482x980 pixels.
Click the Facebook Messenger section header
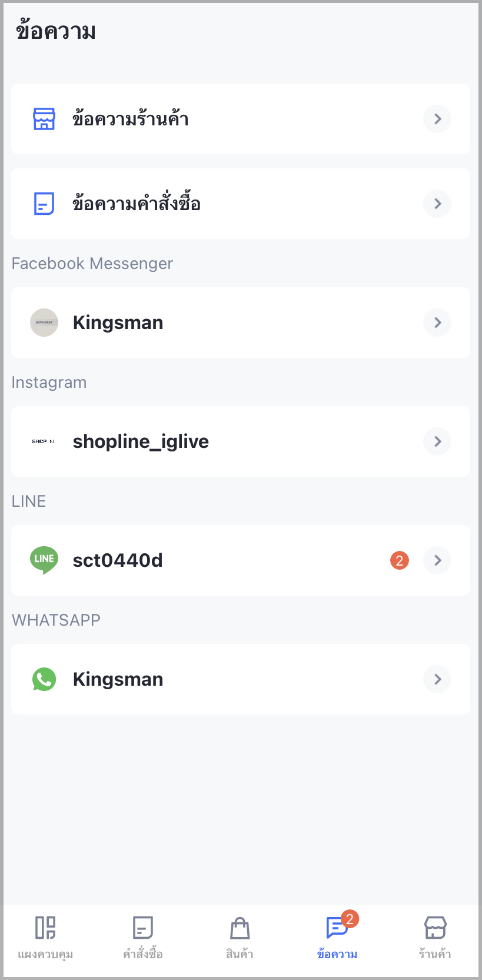point(92,263)
